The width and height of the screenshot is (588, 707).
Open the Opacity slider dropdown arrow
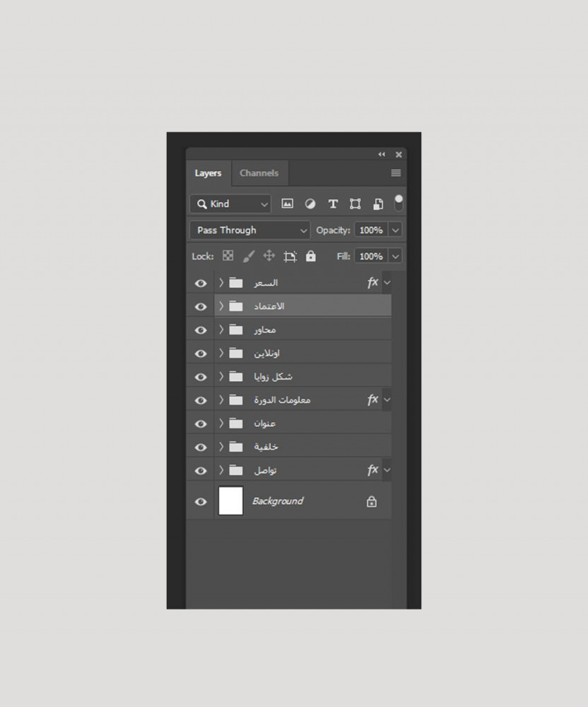coord(395,230)
